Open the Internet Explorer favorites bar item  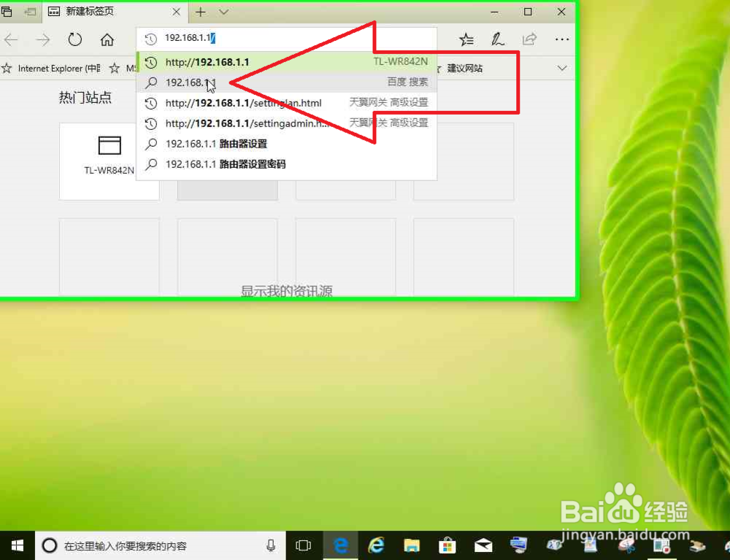[51, 69]
